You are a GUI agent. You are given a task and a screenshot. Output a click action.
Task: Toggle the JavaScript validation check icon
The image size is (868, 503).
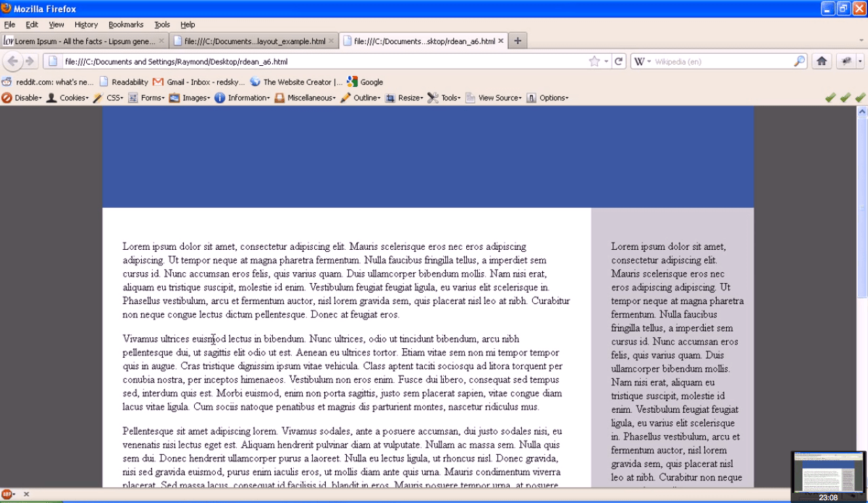[860, 97]
